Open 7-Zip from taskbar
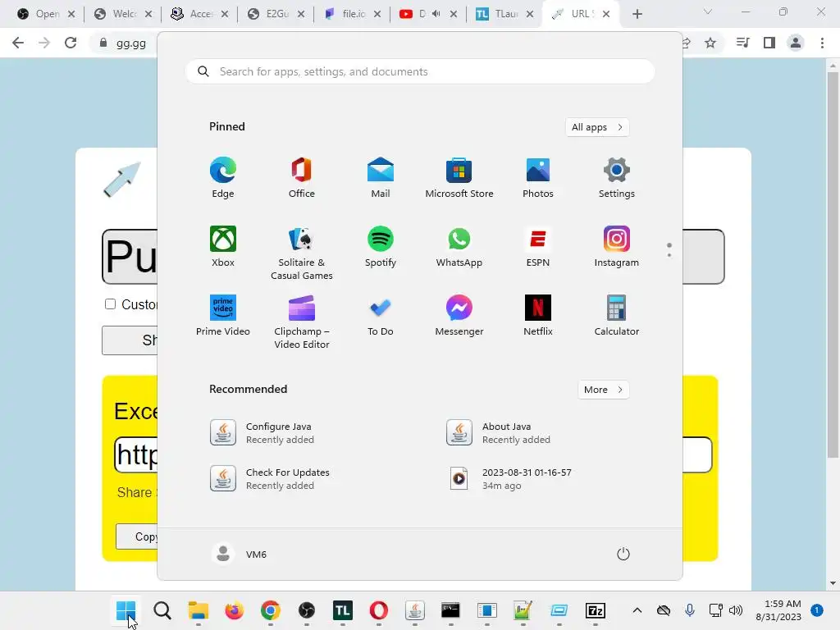This screenshot has height=630, width=840. 596,610
